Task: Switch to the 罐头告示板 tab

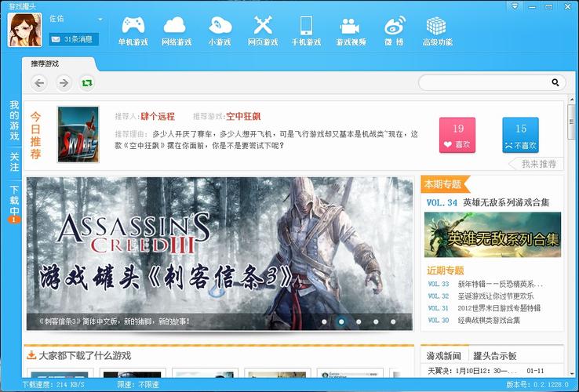Action: pos(495,356)
